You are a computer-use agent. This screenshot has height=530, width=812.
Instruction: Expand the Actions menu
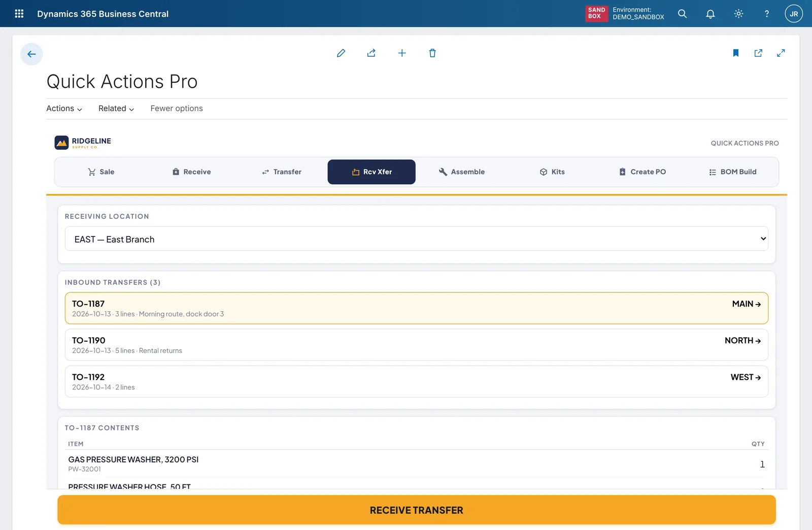(x=64, y=109)
